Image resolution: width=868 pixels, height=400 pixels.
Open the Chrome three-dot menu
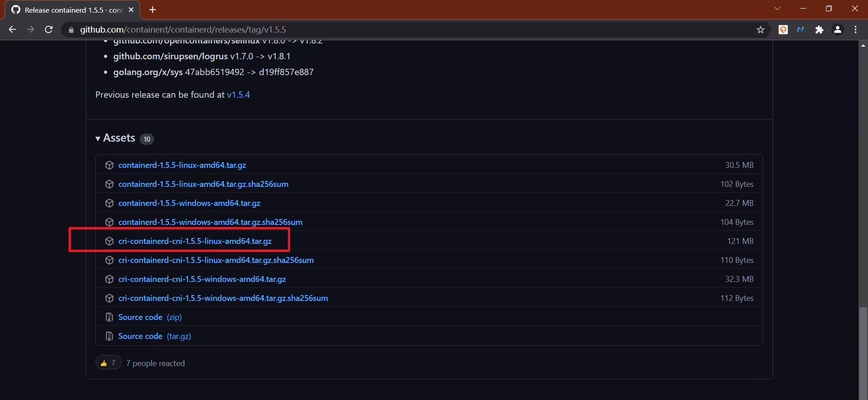(855, 29)
